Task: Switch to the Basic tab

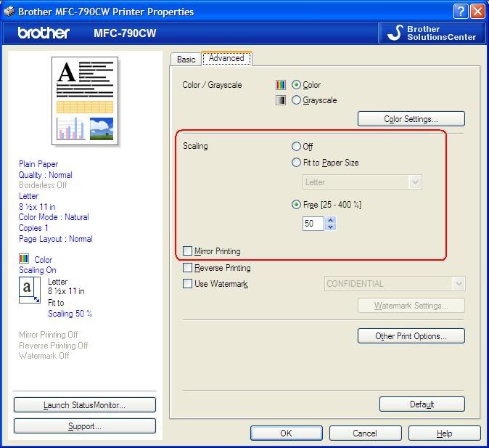Action: (x=186, y=60)
